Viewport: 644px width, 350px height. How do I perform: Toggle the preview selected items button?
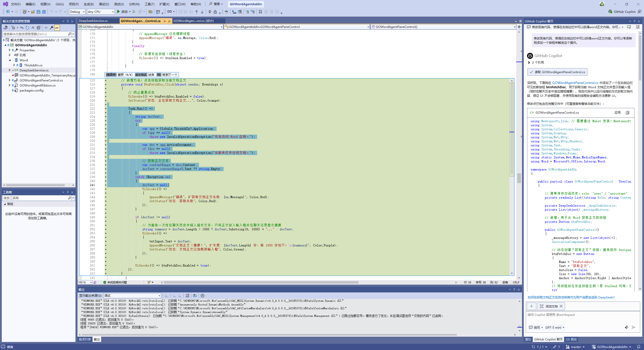tap(57, 28)
